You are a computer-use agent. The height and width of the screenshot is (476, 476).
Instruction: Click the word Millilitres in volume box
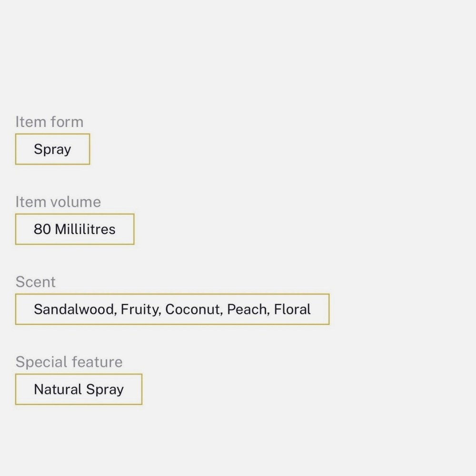85,229
